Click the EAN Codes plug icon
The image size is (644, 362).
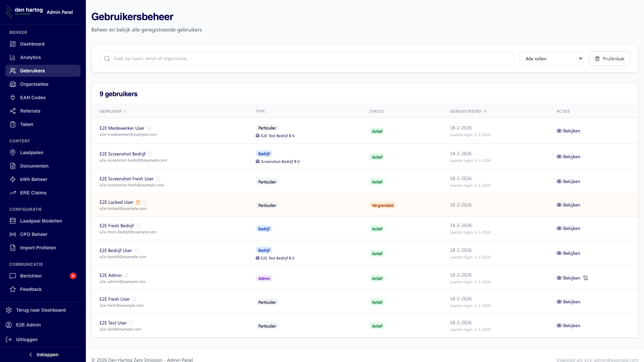tap(13, 98)
